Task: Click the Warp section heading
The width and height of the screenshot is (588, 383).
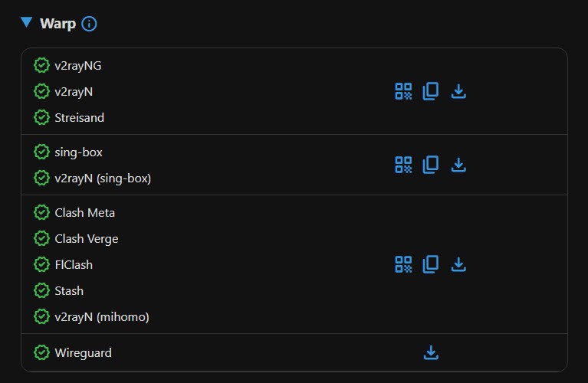Action: [57, 24]
